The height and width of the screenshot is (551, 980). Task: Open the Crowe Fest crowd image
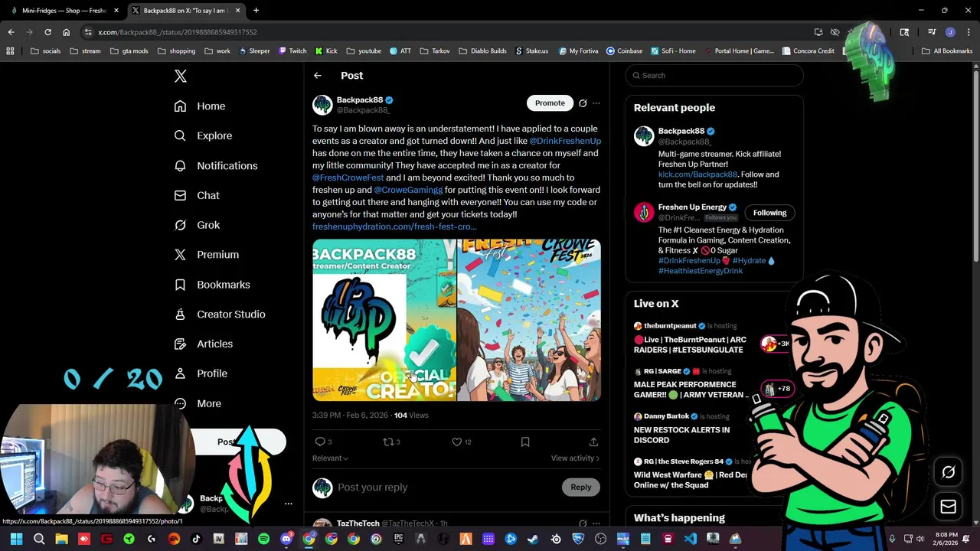click(x=529, y=321)
